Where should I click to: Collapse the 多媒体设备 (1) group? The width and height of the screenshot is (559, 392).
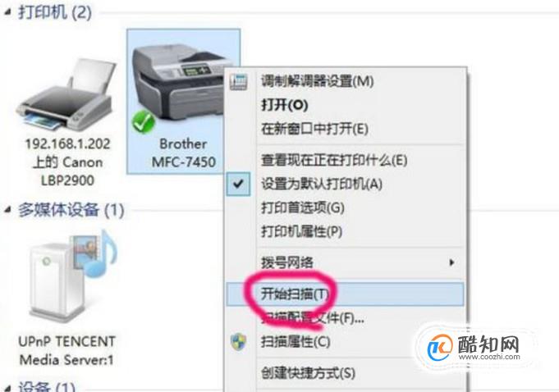[7, 210]
